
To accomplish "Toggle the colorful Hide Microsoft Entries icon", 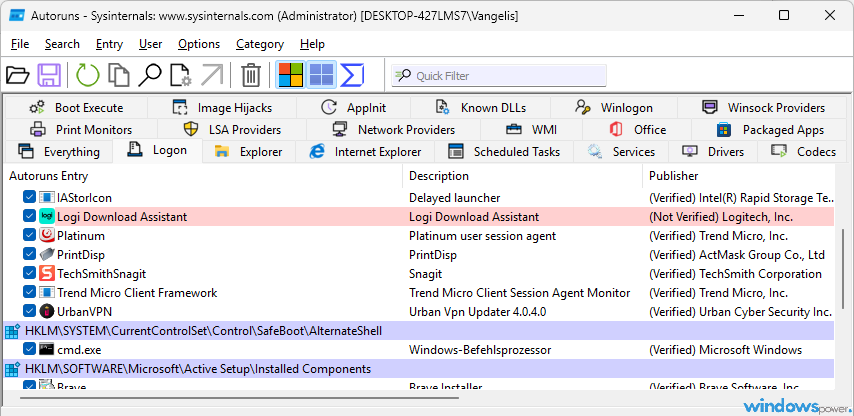I will tap(291, 75).
